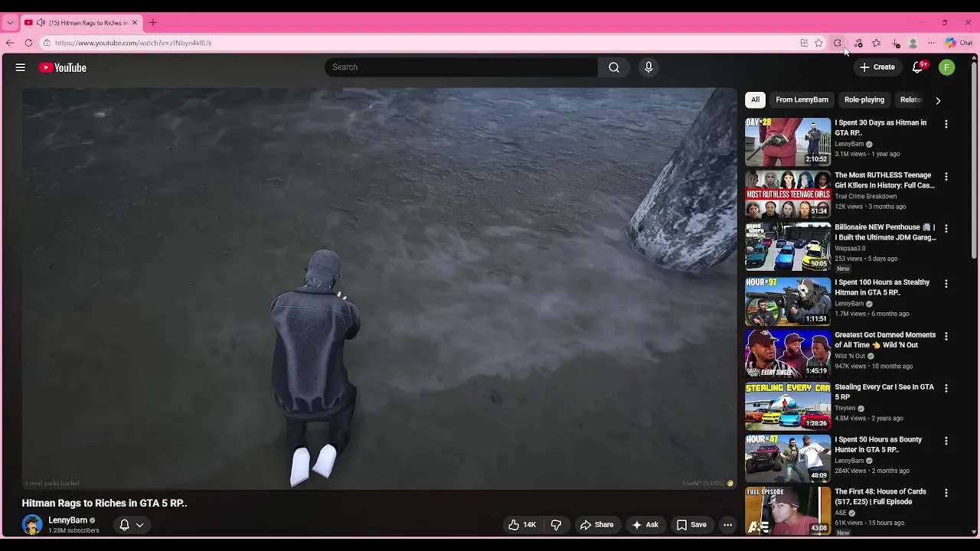Open options for 'I Spent 100 Hours' video

point(946,284)
